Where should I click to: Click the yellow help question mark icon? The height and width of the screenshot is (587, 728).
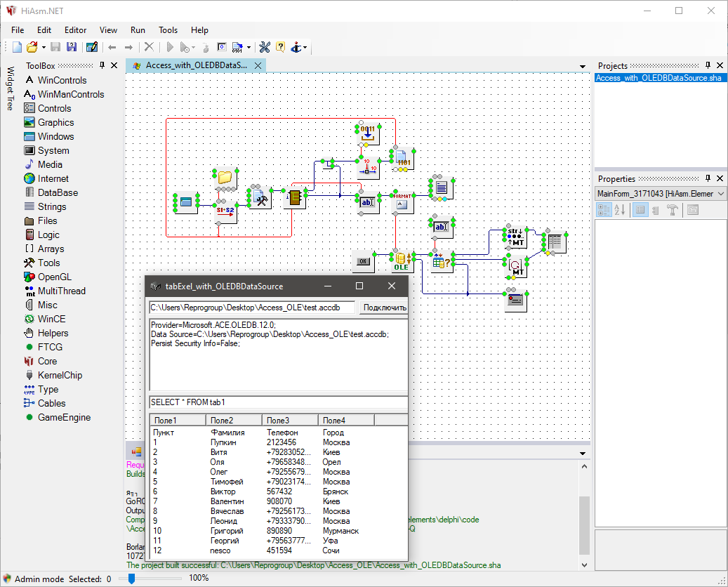pyautogui.click(x=280, y=47)
